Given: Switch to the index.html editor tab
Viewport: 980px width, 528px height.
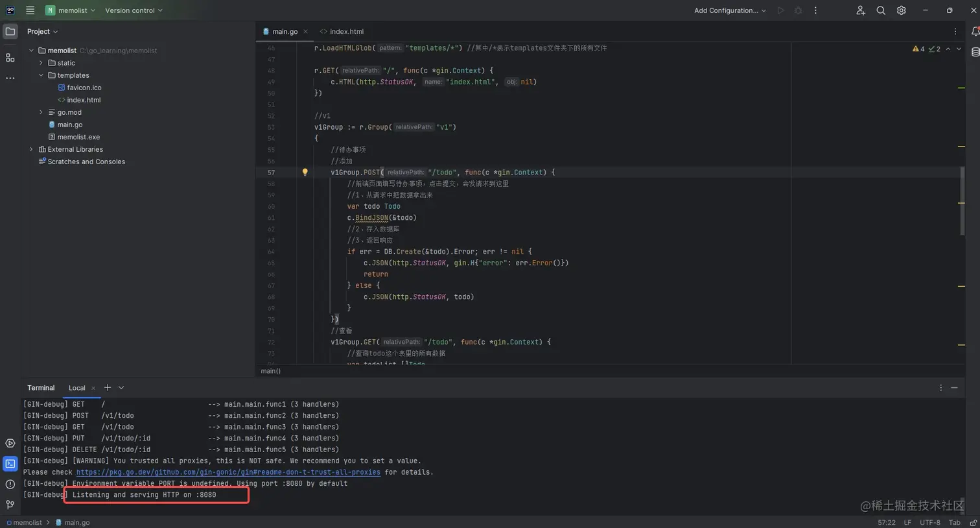Looking at the screenshot, I should click(x=342, y=31).
